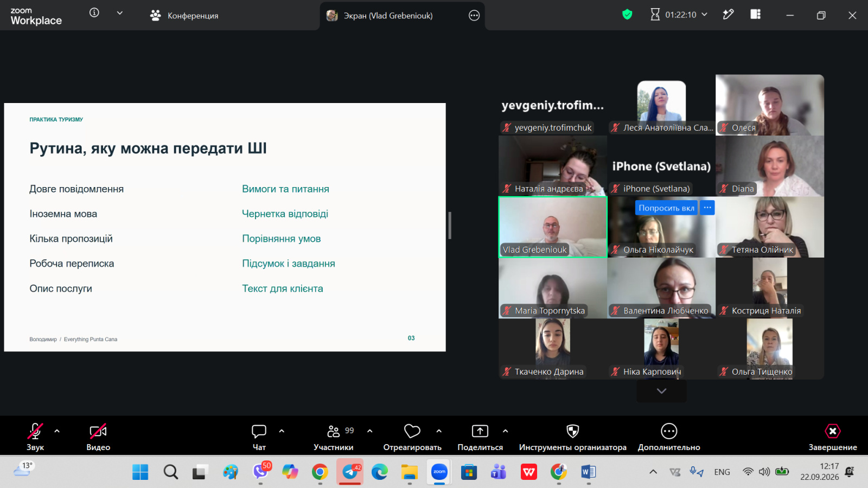The image size is (868, 488).
Task: Toggle camera with the Видео button
Action: coord(98,437)
